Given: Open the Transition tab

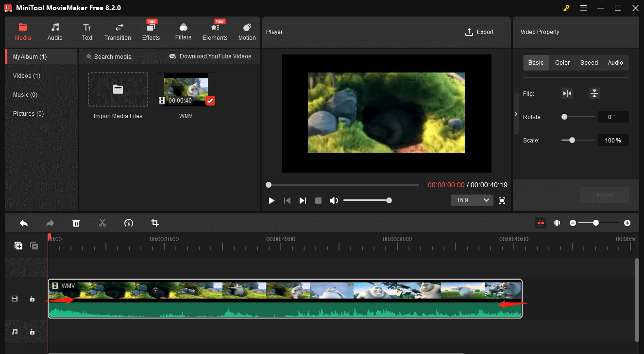Looking at the screenshot, I should [118, 32].
